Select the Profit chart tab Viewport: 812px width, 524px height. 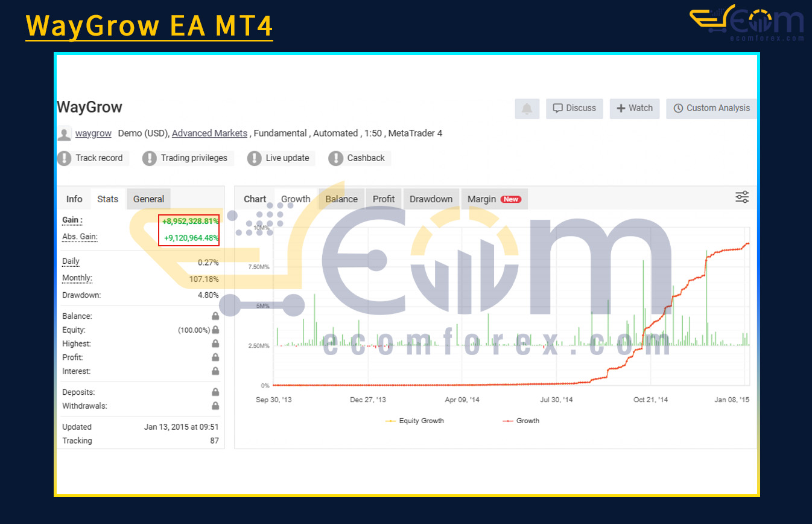(x=384, y=199)
